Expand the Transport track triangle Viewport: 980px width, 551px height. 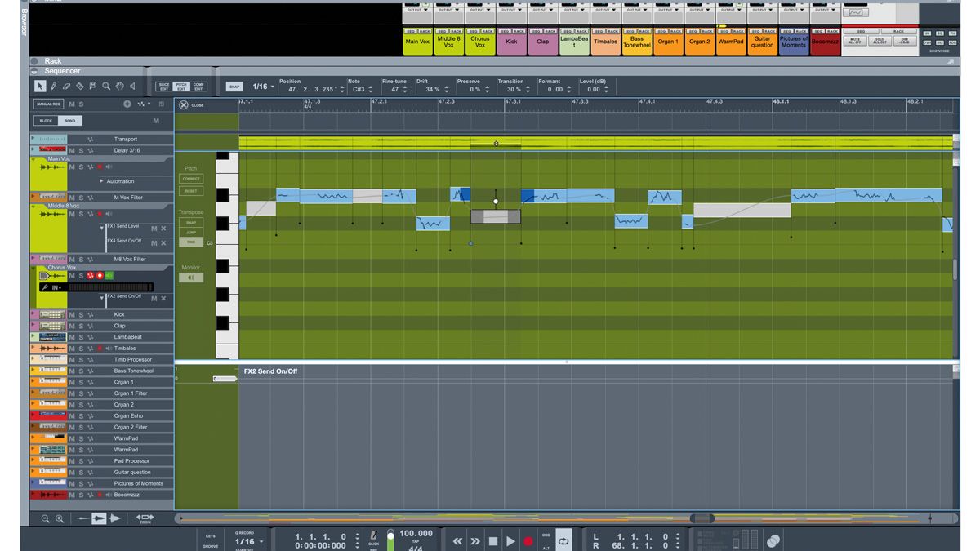(33, 140)
